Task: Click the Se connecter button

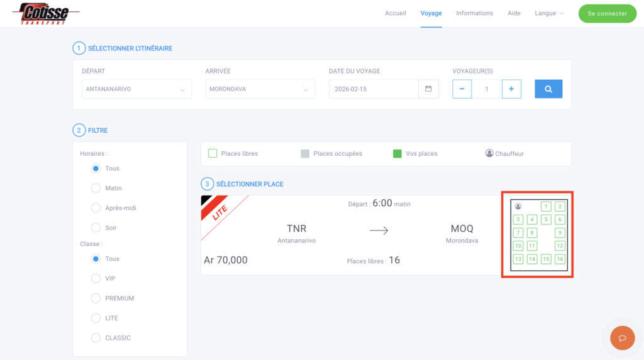Action: 607,13
